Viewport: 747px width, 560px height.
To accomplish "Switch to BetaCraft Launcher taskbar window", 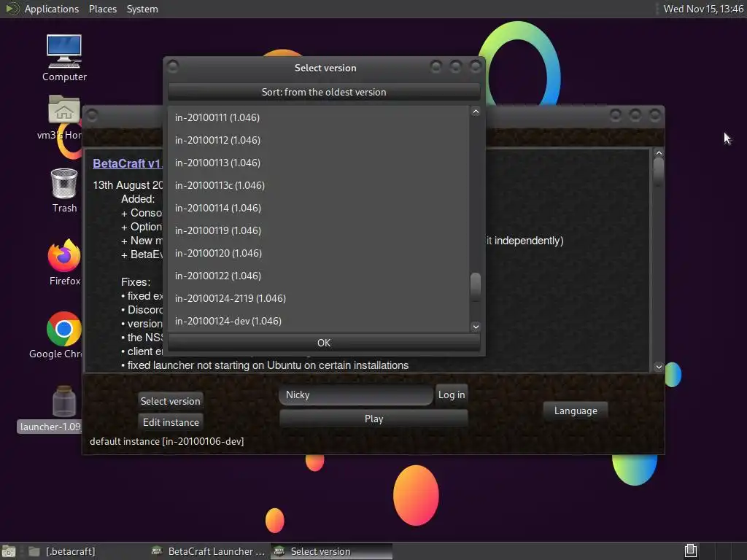I will tap(208, 551).
